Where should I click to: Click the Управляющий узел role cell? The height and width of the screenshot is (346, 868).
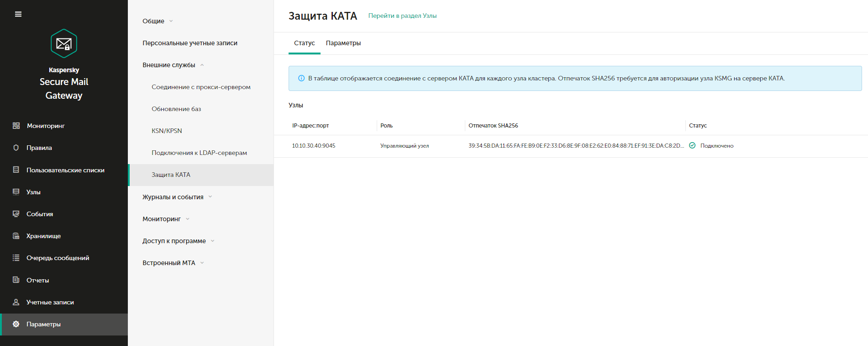pos(405,146)
